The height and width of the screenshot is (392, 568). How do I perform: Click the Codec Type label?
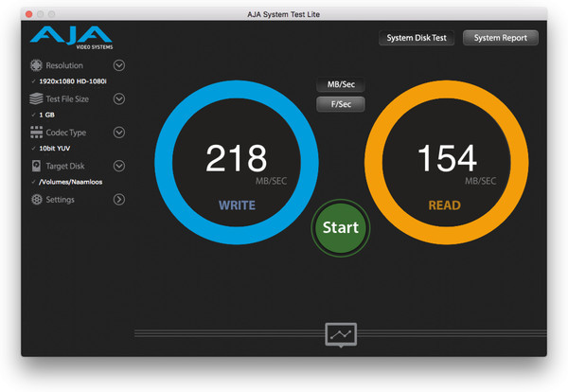tap(66, 133)
